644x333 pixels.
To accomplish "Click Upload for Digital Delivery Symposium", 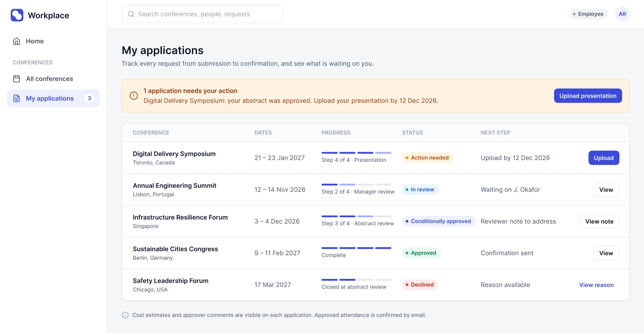I will [x=604, y=158].
